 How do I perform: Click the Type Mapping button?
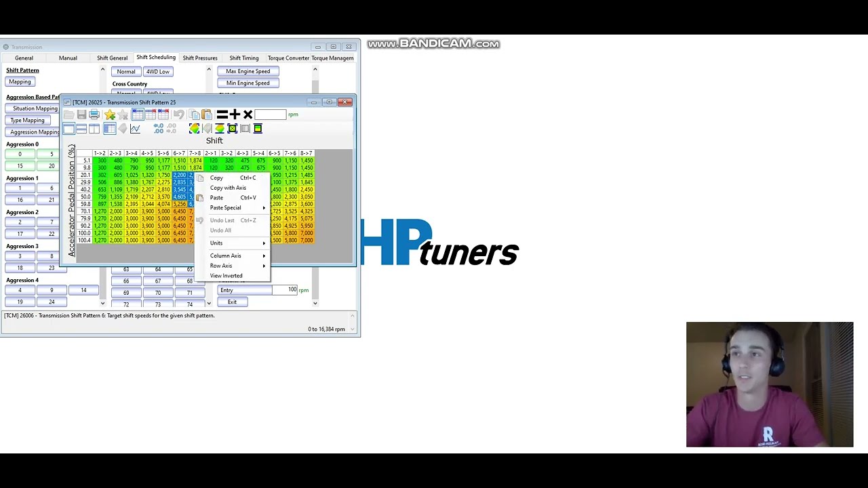[27, 121]
